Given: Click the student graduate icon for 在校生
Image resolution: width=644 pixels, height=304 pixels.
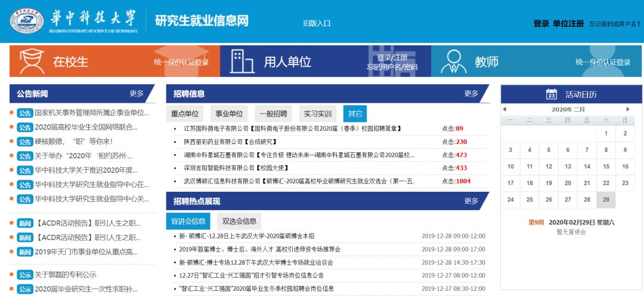Looking at the screenshot, I should click(32, 62).
